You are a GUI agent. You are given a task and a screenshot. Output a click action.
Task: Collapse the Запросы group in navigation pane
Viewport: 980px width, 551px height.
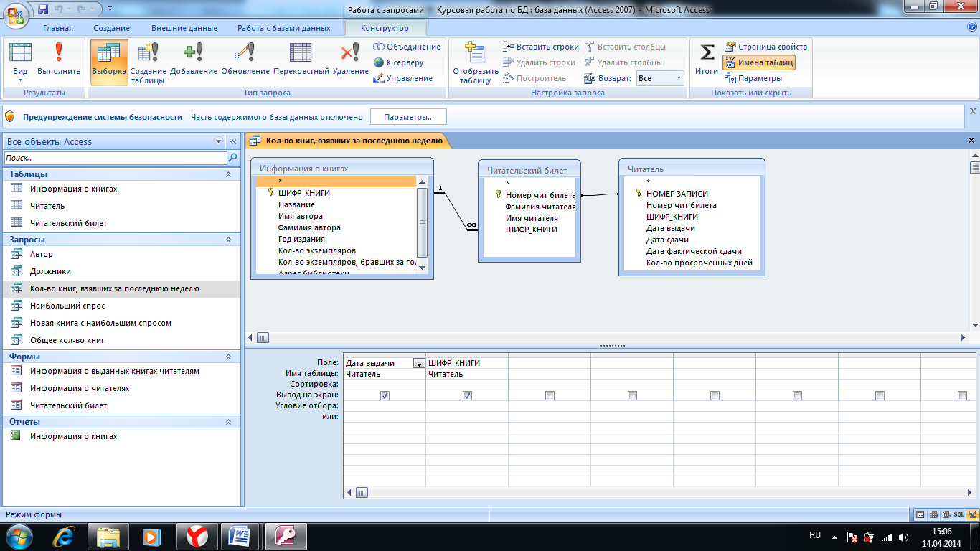[x=228, y=240]
